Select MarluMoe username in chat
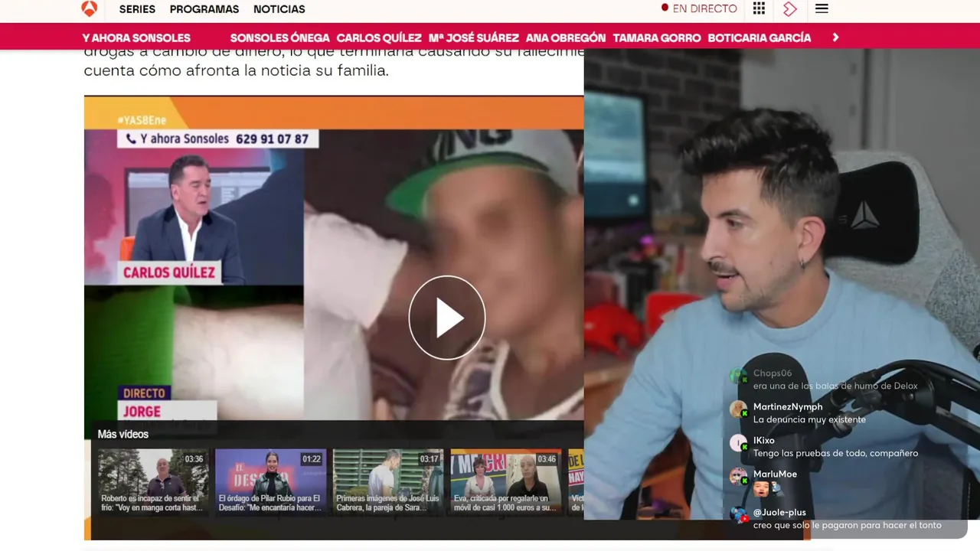 [x=775, y=474]
